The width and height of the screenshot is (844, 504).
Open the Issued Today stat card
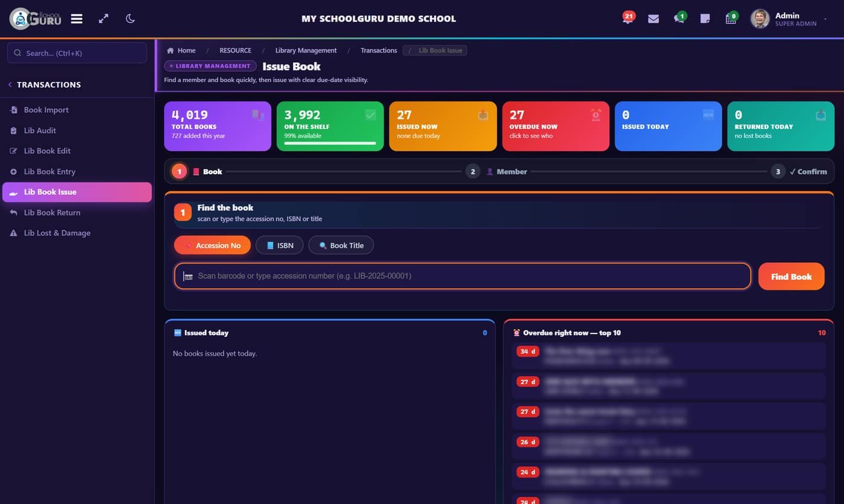click(x=669, y=126)
